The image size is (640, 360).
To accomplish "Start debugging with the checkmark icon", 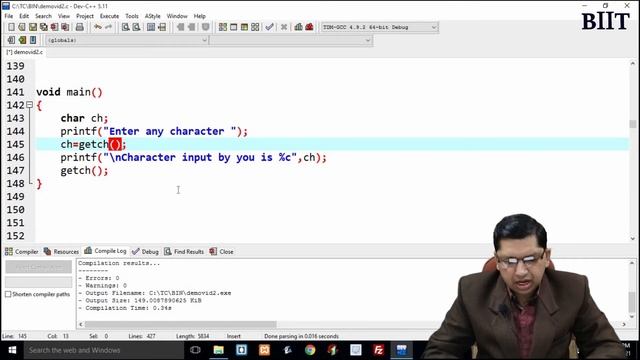I will coord(269,27).
